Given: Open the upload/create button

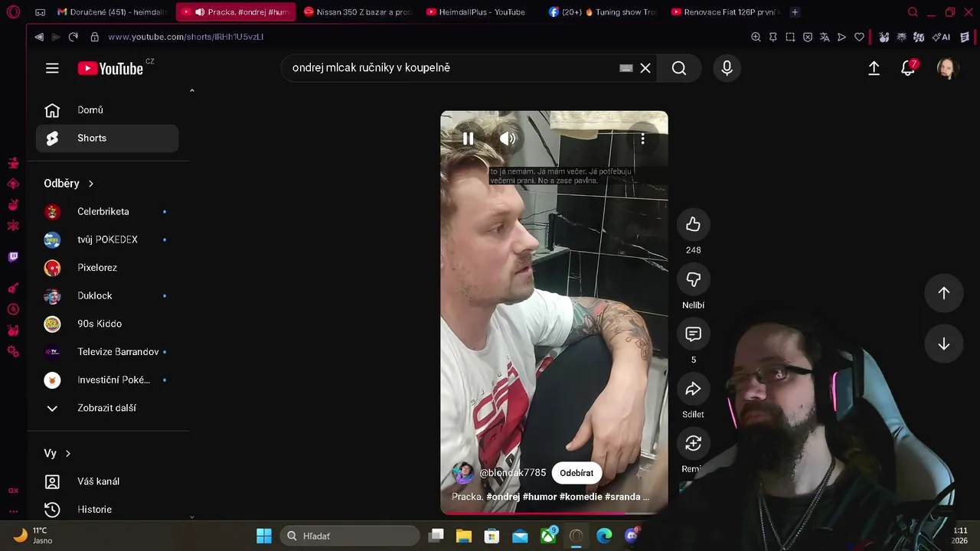Looking at the screenshot, I should pos(874,68).
